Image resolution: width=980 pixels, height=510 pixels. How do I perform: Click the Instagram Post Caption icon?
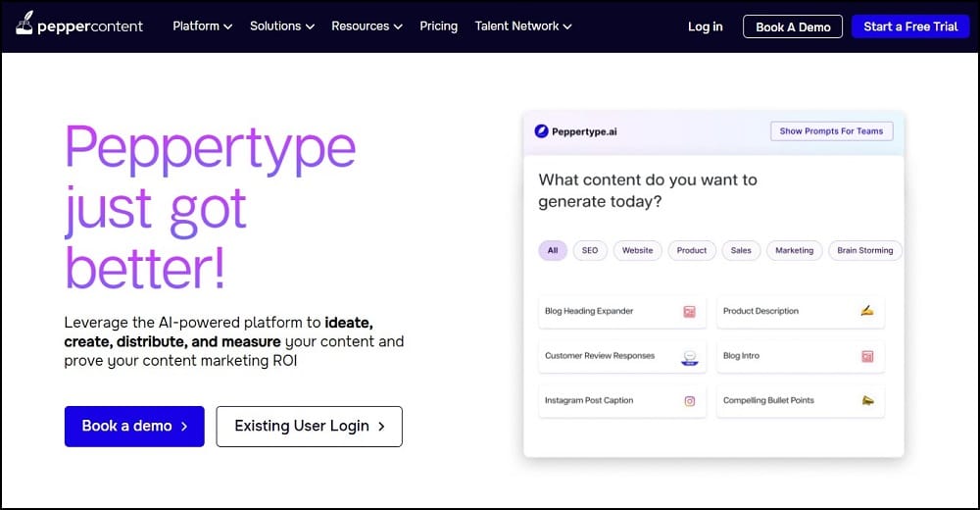coord(689,401)
